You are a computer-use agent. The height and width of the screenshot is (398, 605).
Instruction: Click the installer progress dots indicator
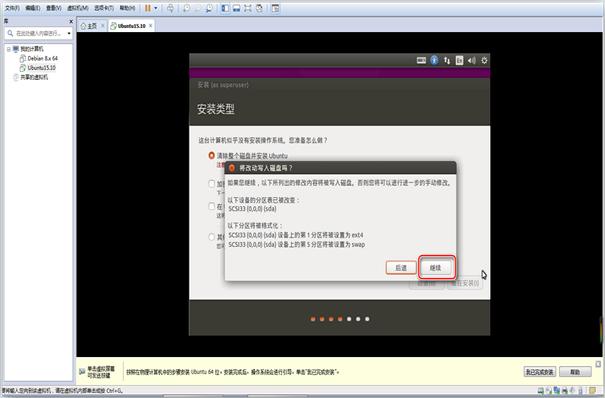[340, 319]
